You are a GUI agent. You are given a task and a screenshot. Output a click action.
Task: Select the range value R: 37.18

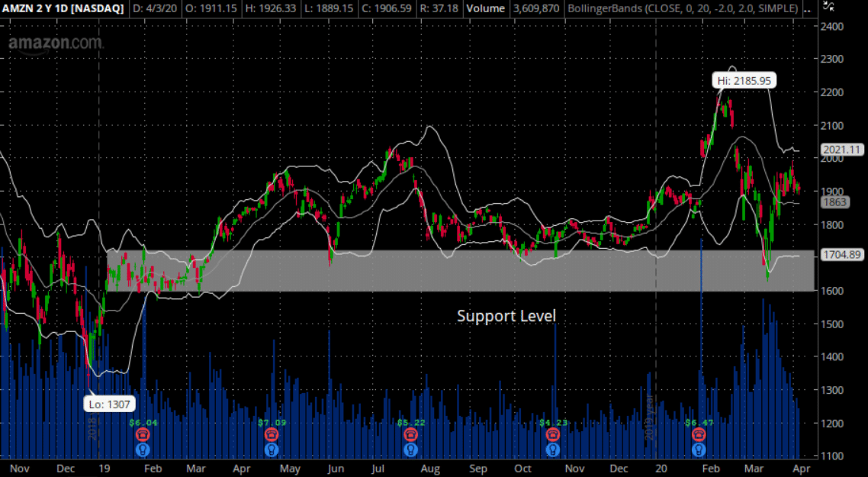[440, 8]
